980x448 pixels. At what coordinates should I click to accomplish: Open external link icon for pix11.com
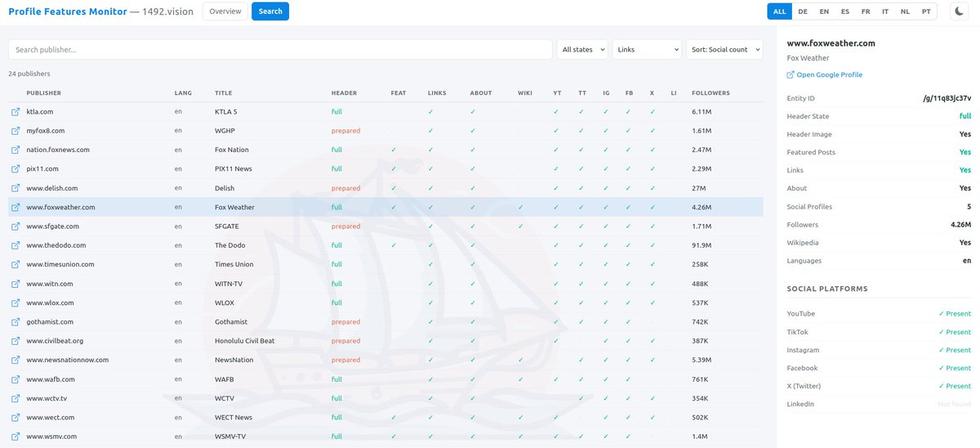point(16,168)
